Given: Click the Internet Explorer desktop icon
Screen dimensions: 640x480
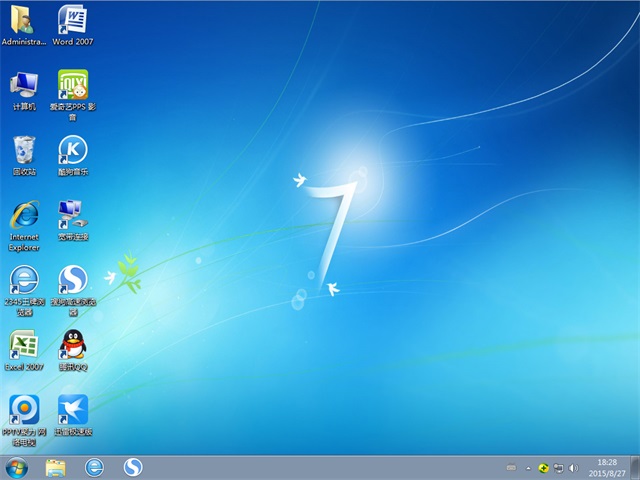Looking at the screenshot, I should (23, 214).
